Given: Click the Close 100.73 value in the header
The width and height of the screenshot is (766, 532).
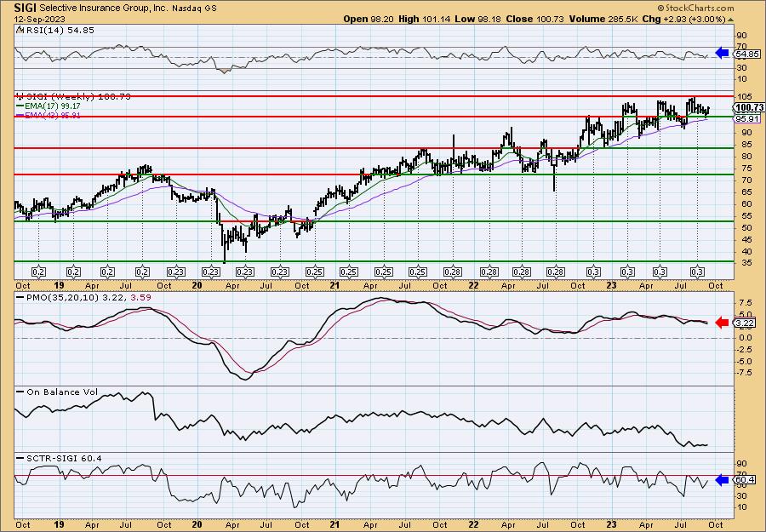Looking at the screenshot, I should pos(534,19).
